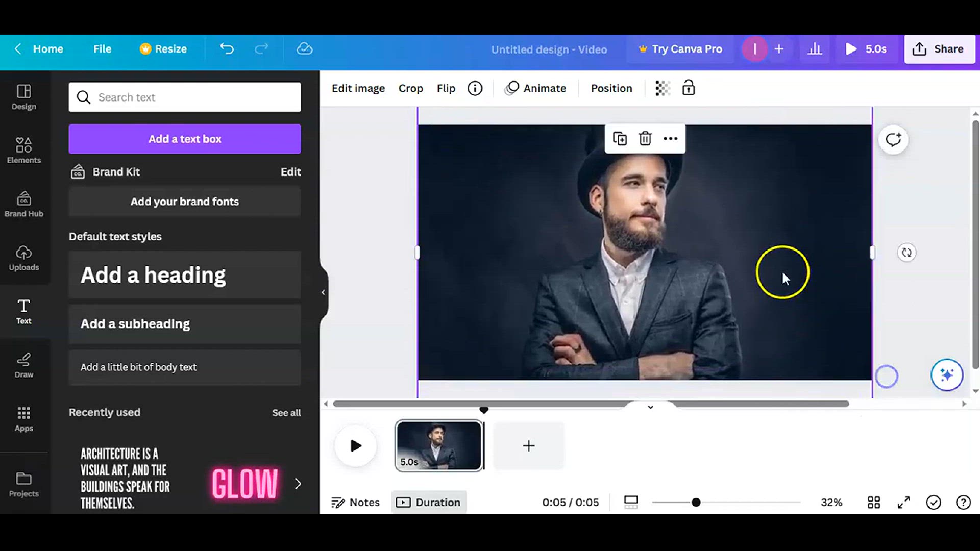
Task: Click the Search text field
Action: pos(185,97)
